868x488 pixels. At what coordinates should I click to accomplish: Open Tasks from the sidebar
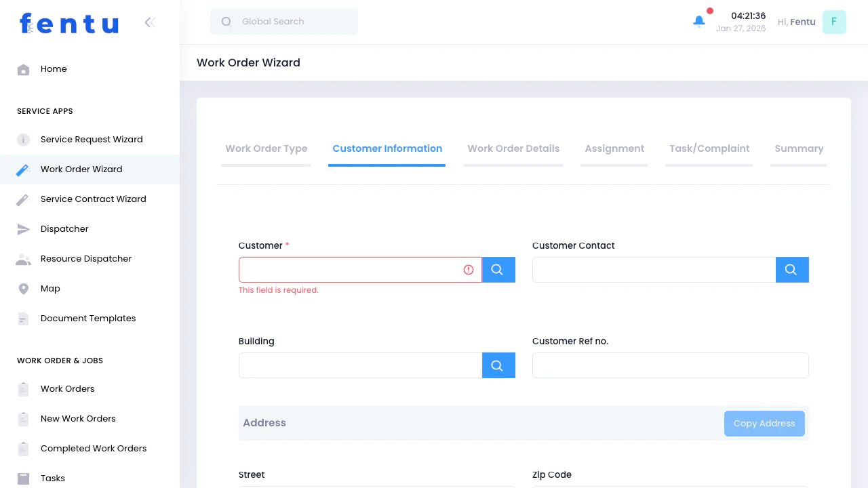pyautogui.click(x=52, y=478)
